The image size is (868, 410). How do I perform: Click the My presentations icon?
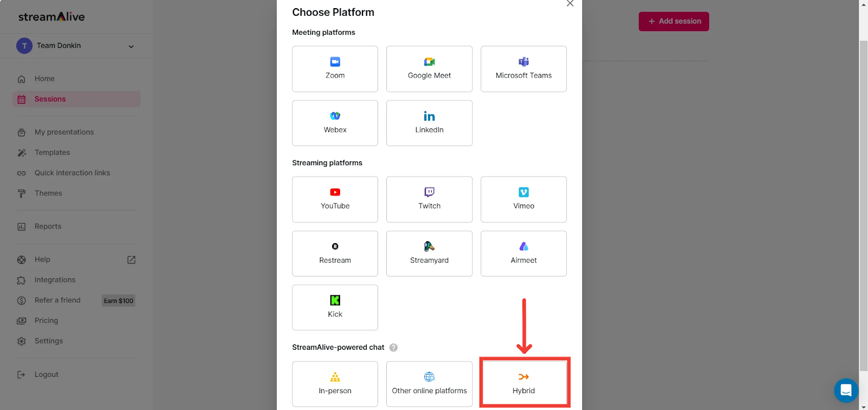click(x=22, y=133)
